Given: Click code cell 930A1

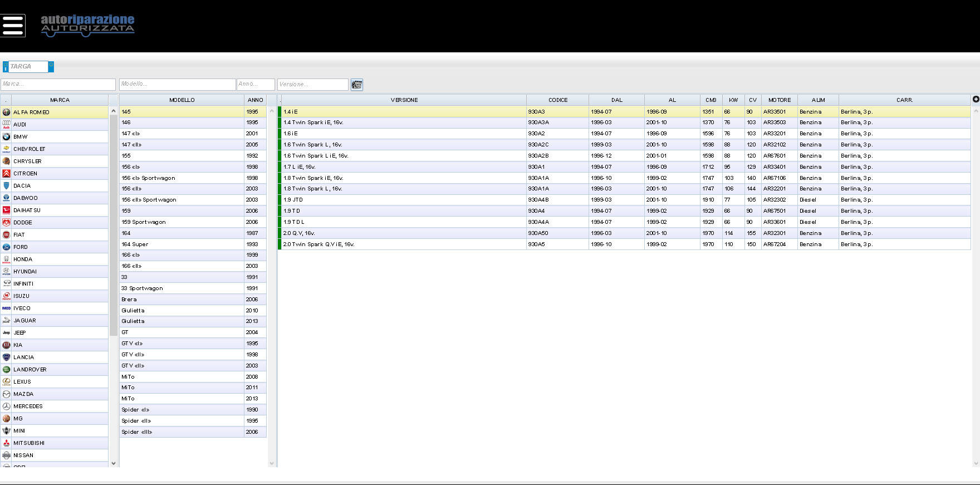Looking at the screenshot, I should [557, 167].
